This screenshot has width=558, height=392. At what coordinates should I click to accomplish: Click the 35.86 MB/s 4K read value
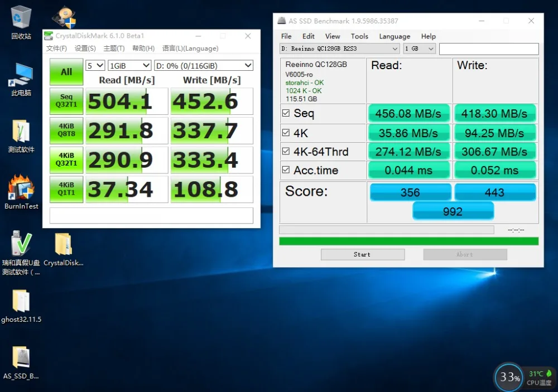[x=408, y=133]
